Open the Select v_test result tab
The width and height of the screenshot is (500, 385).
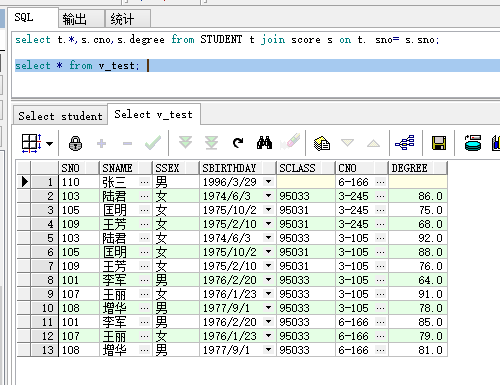153,114
